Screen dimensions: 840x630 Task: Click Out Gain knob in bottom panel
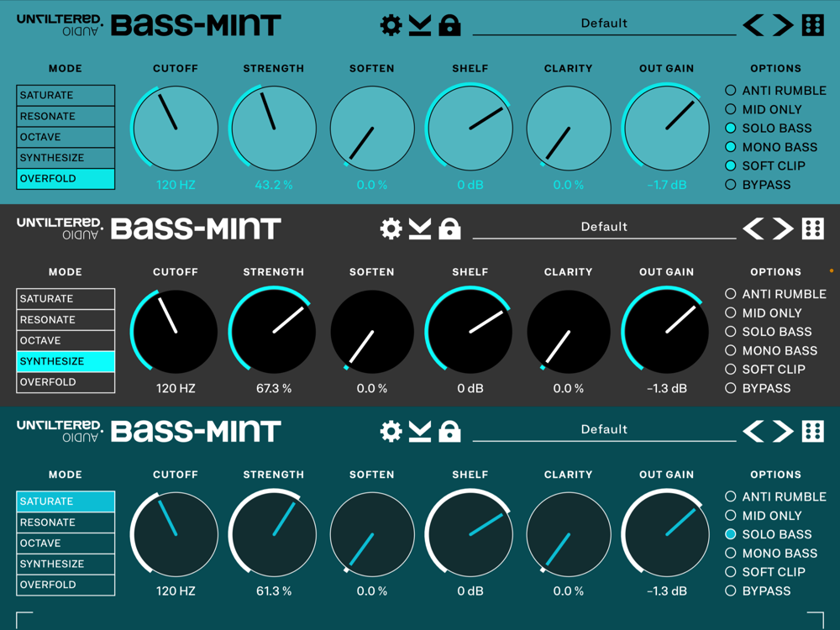pos(666,534)
